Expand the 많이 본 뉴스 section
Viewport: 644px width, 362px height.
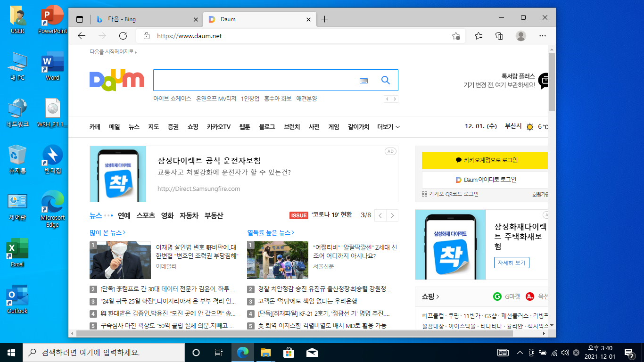click(107, 232)
